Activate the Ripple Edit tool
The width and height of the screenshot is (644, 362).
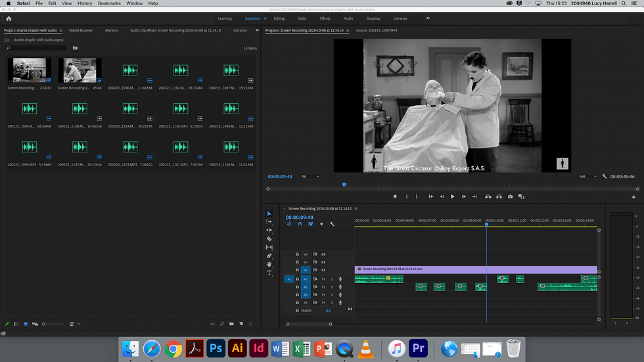coord(269,230)
